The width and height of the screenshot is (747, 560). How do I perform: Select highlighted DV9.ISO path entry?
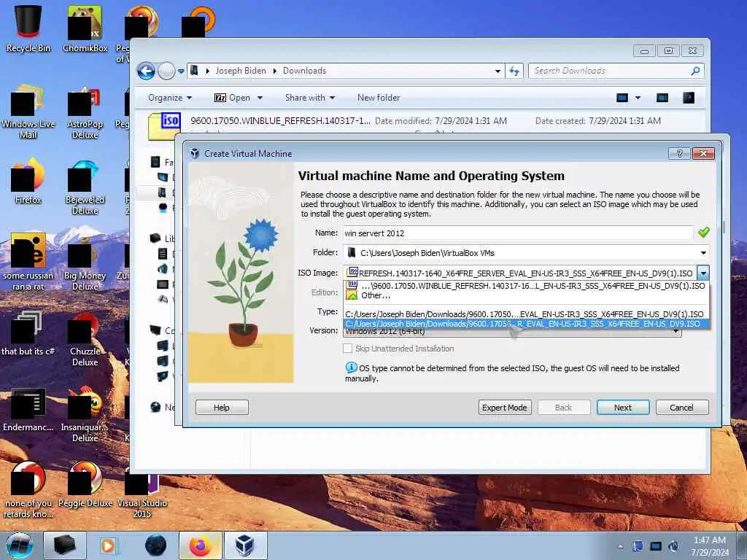click(526, 324)
